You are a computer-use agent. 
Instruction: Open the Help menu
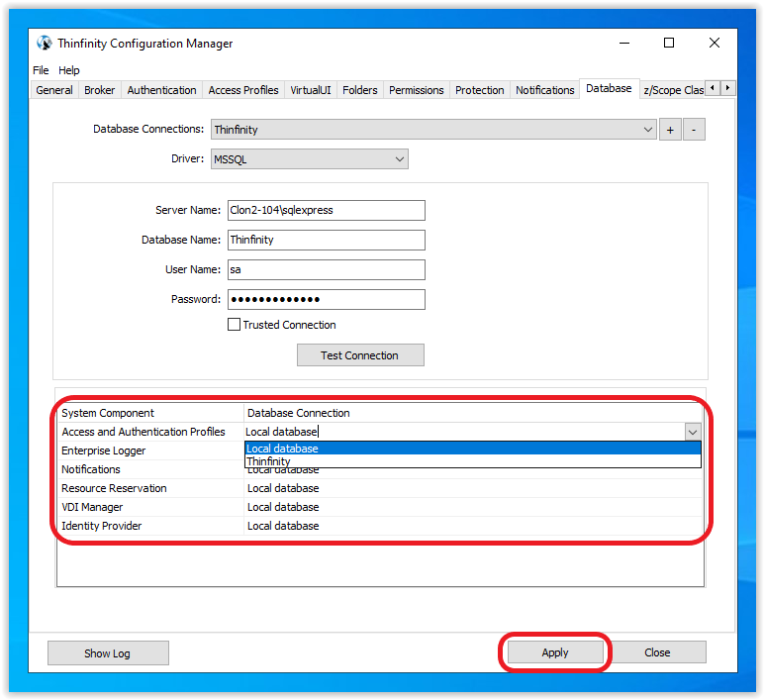pyautogui.click(x=68, y=70)
